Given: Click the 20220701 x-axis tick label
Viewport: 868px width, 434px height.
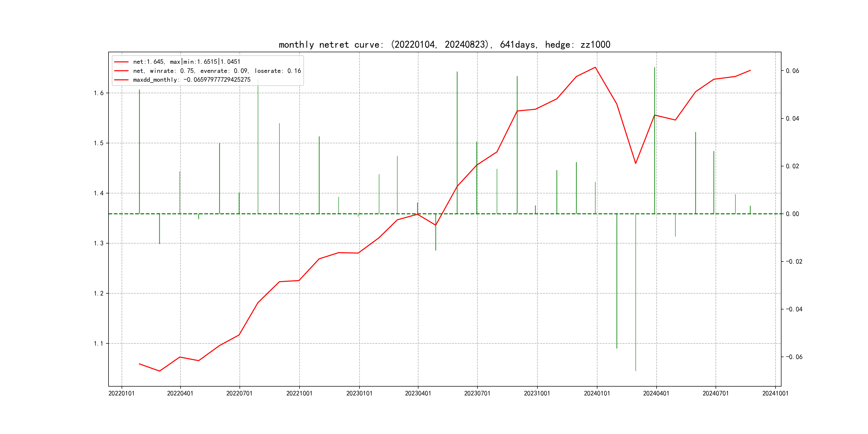Looking at the screenshot, I should [x=239, y=393].
